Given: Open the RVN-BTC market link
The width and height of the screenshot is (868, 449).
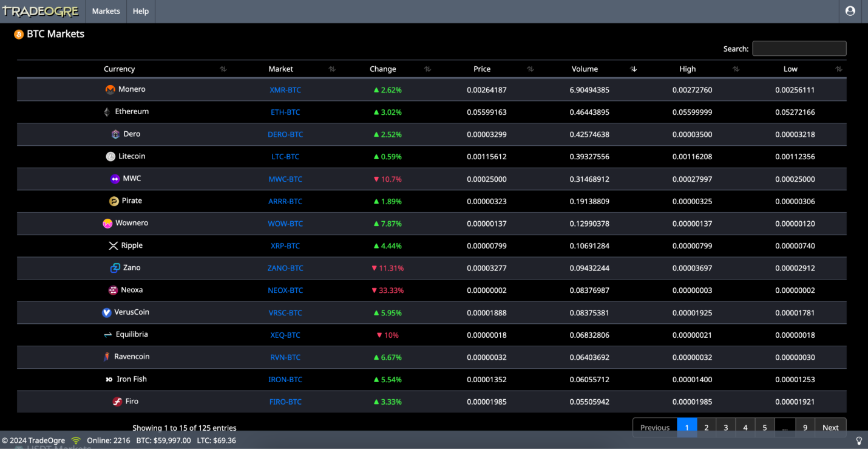Looking at the screenshot, I should pos(285,357).
